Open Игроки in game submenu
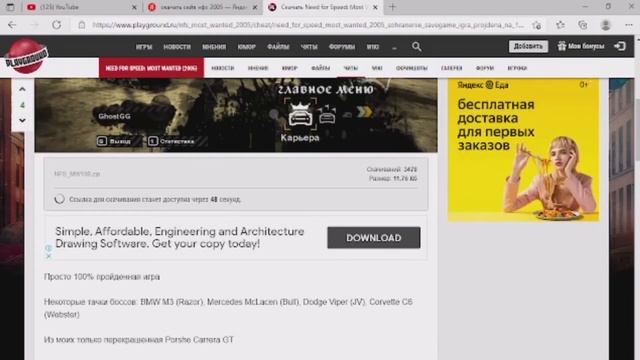Viewport: 640px width, 360px height. click(x=517, y=68)
